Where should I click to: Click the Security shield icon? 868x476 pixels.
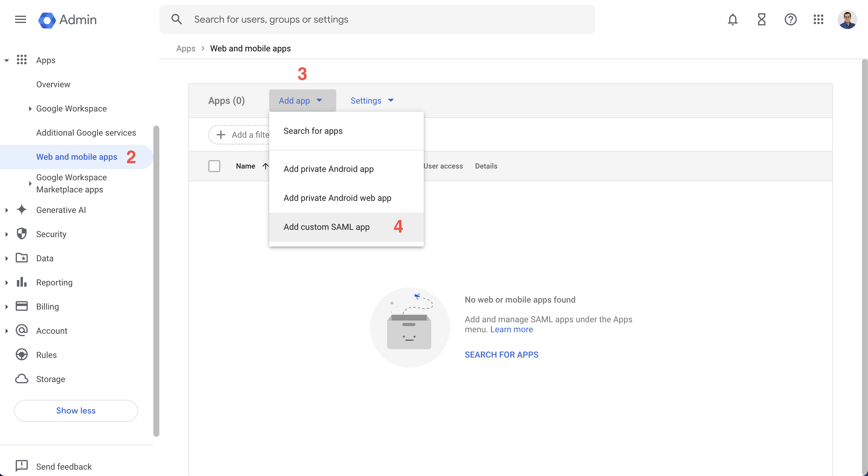pyautogui.click(x=22, y=233)
